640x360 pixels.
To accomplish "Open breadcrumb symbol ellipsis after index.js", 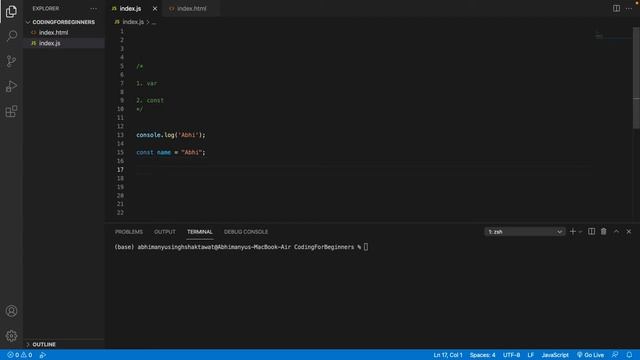I will (x=154, y=22).
